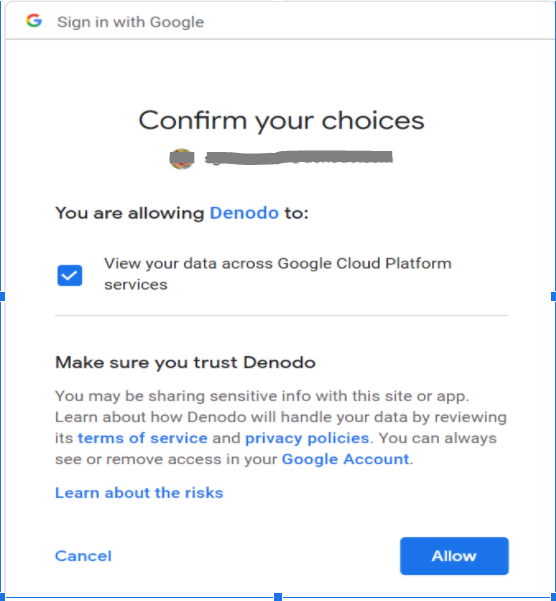Image resolution: width=556 pixels, height=601 pixels.
Task: Select the bottom middle selection handle
Action: pyautogui.click(x=278, y=597)
